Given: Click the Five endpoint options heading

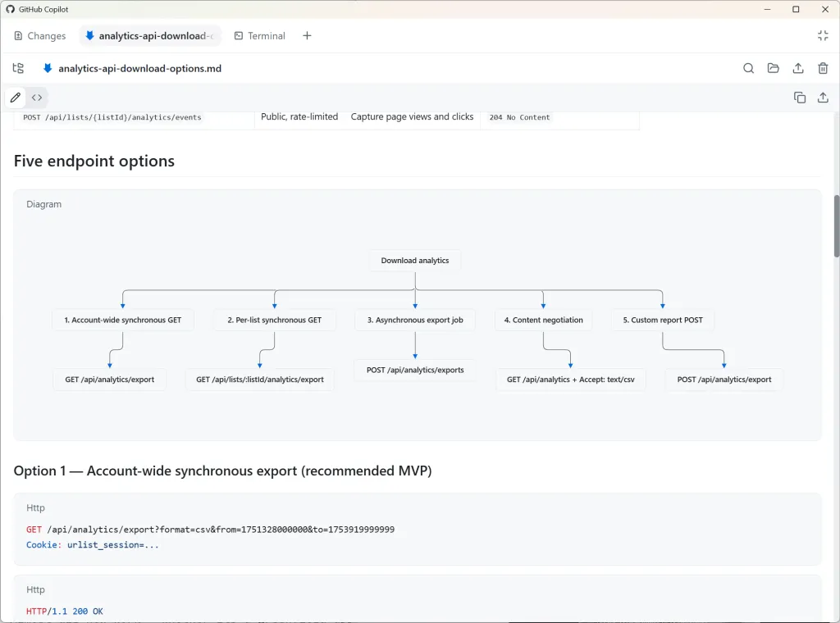Looking at the screenshot, I should (94, 161).
